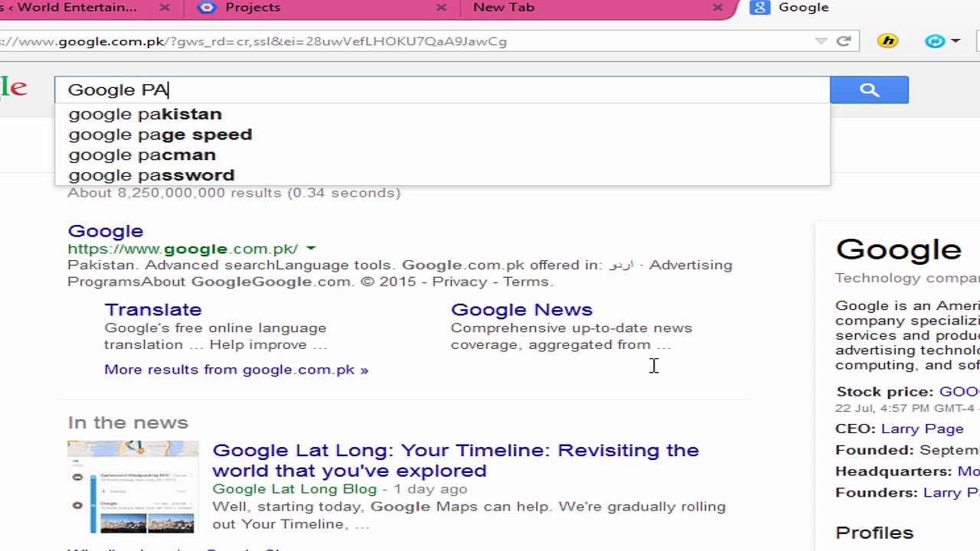Open the Larry Page CEO link
The height and width of the screenshot is (551, 980).
(922, 429)
